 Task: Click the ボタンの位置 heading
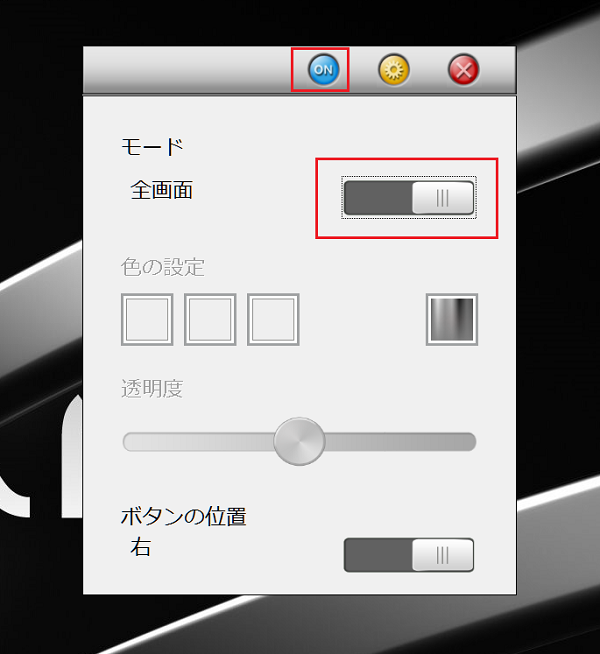tap(183, 516)
